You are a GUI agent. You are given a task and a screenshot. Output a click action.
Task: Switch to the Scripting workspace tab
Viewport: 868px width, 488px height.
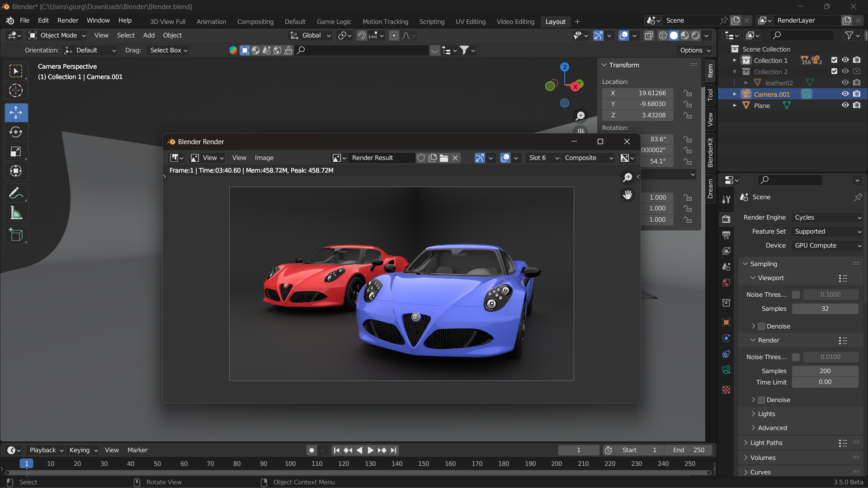click(x=431, y=22)
